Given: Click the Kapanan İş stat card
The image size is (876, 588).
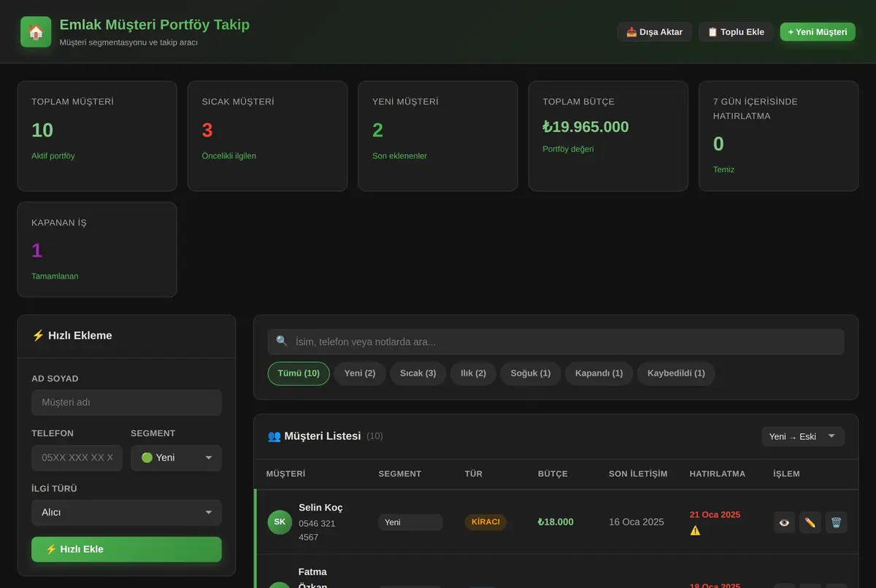Looking at the screenshot, I should 97,249.
